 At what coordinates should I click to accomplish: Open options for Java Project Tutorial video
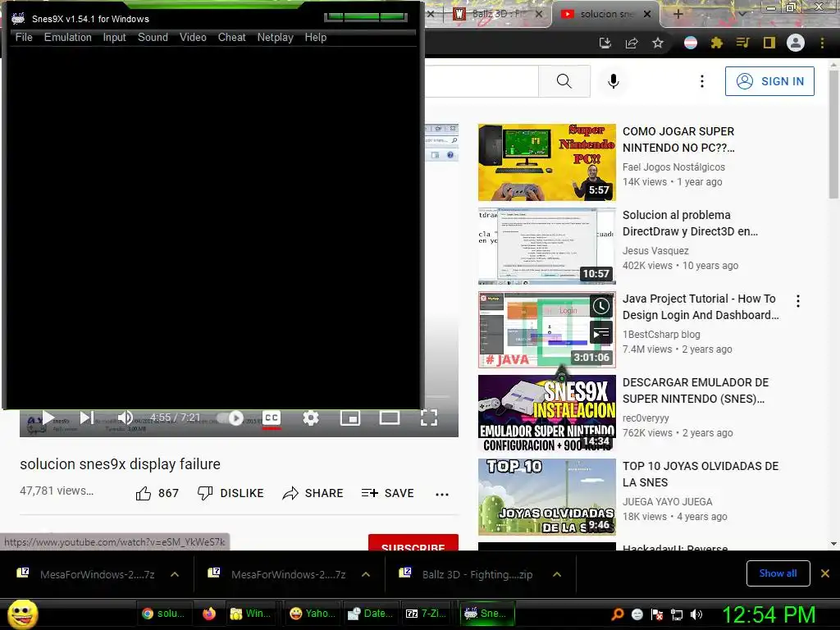click(798, 301)
